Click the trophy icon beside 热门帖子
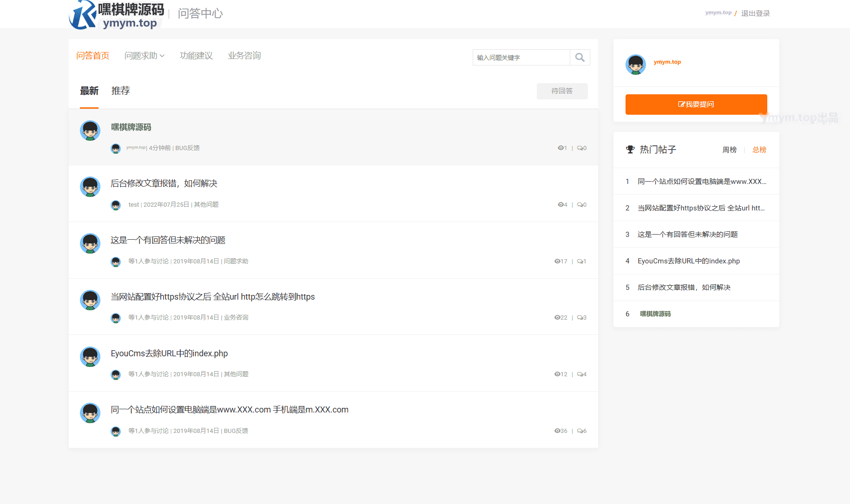The height and width of the screenshot is (504, 850). click(x=630, y=150)
